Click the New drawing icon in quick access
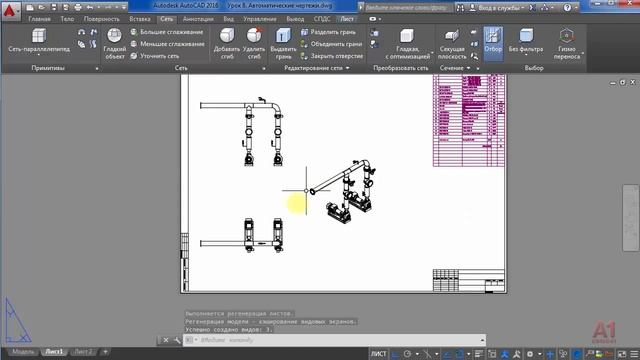This screenshot has width=640, height=360. (30, 7)
